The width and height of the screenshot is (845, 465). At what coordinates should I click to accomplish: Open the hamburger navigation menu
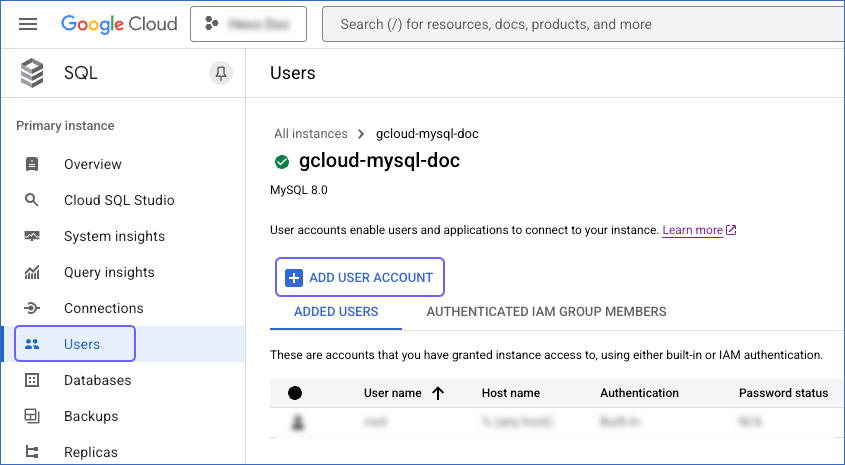[x=28, y=24]
